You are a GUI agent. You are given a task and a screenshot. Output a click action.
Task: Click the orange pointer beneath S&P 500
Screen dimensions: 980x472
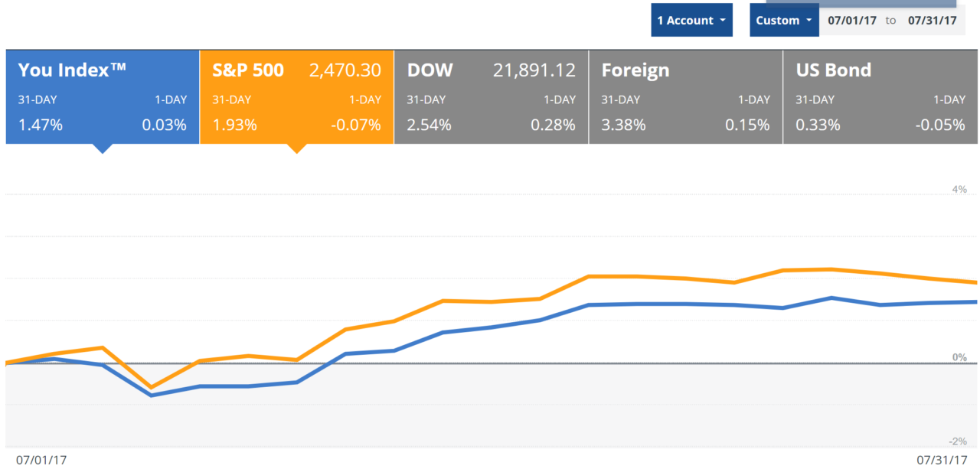click(296, 148)
